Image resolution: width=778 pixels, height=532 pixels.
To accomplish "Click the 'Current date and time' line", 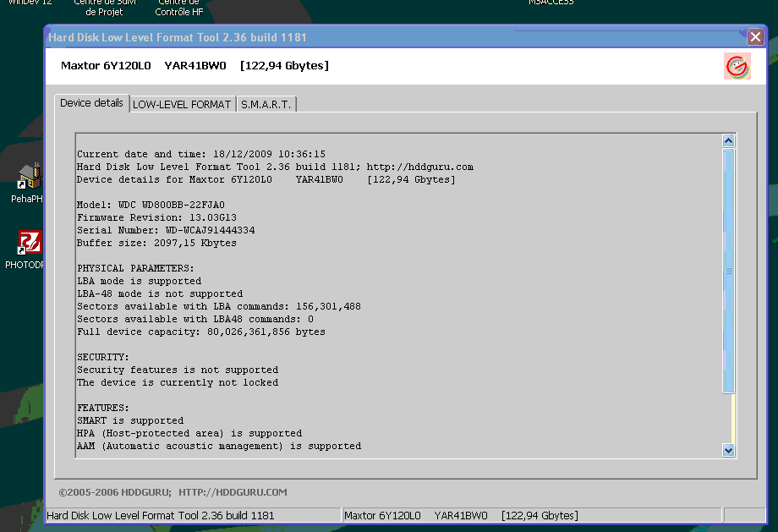I will click(201, 154).
